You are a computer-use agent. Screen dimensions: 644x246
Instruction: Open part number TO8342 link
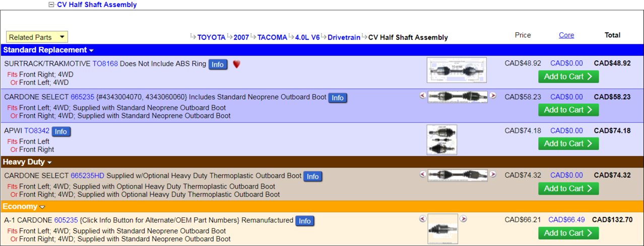pyautogui.click(x=37, y=131)
